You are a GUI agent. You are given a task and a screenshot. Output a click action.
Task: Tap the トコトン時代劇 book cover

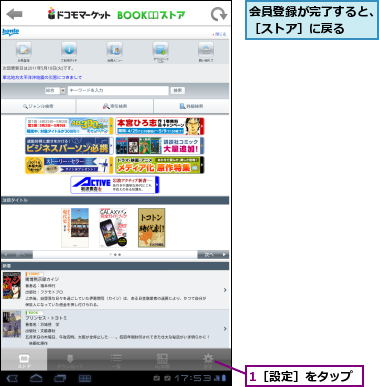pyautogui.click(x=152, y=228)
